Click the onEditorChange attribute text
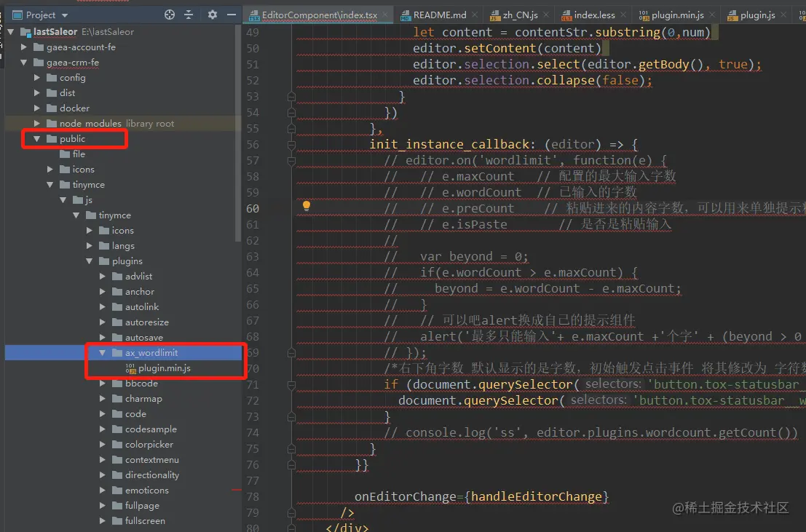806x532 pixels. (x=405, y=496)
